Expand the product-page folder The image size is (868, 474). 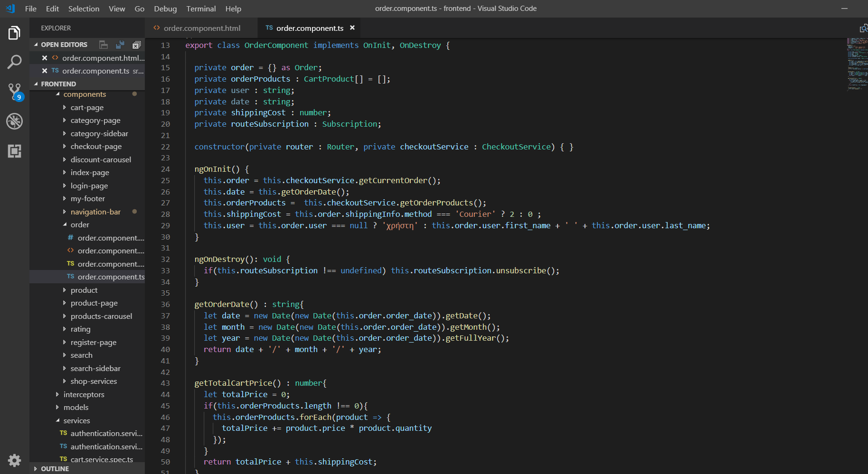tap(87, 303)
